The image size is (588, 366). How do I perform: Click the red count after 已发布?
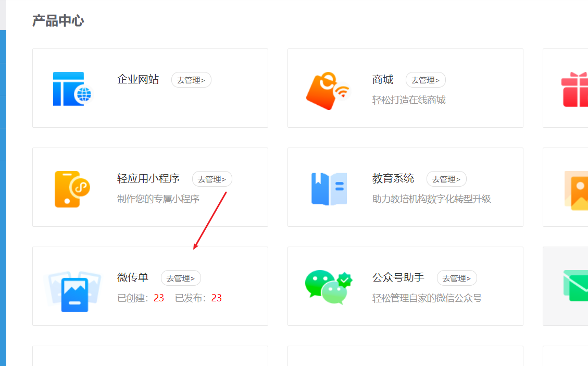(x=217, y=298)
